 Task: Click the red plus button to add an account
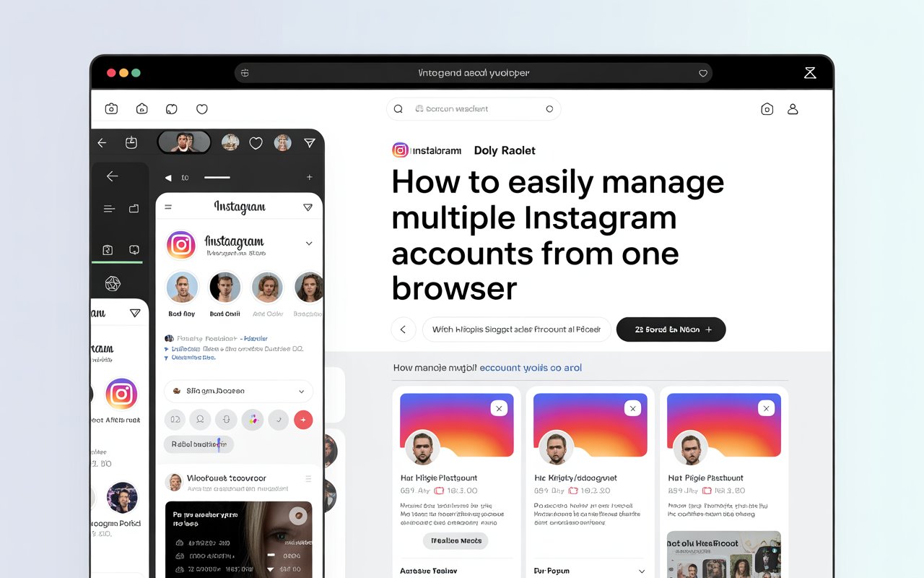[303, 420]
